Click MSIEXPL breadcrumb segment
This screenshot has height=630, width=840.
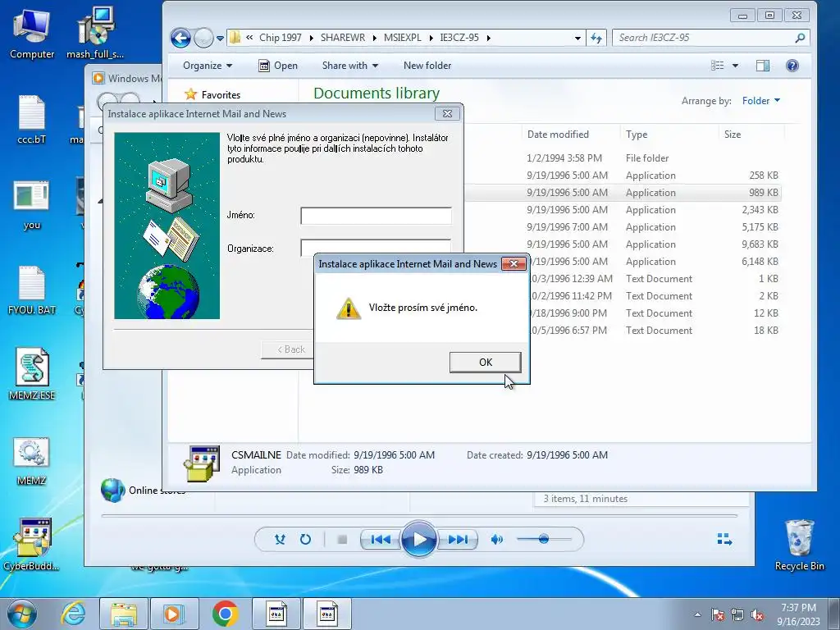click(x=402, y=38)
